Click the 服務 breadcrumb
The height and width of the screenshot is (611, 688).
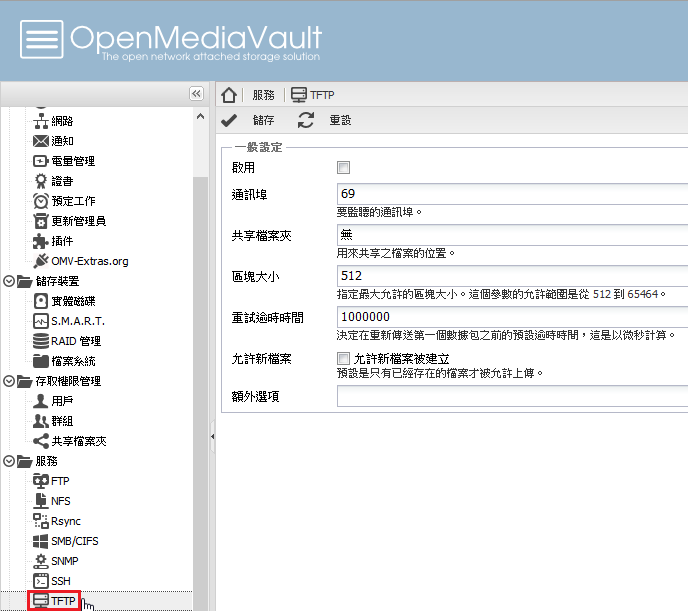pos(263,95)
